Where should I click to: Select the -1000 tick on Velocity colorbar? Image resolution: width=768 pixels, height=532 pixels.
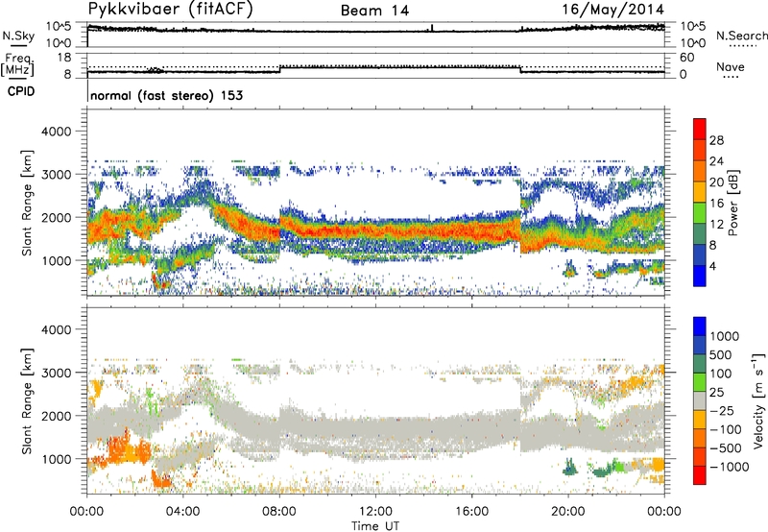730,467
